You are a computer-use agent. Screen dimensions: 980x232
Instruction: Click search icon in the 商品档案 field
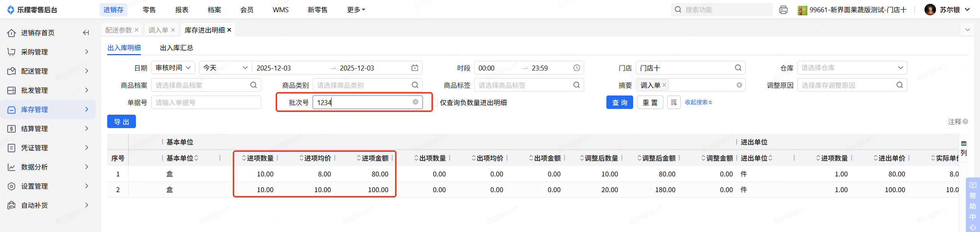coord(253,85)
